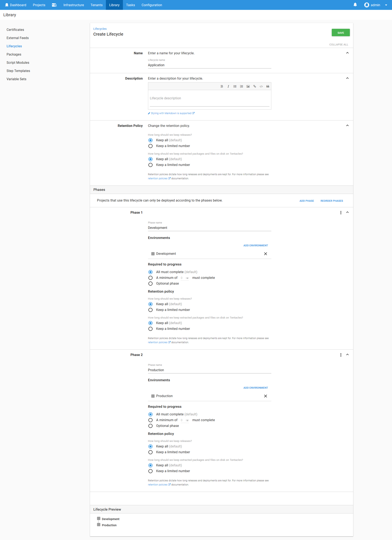The height and width of the screenshot is (540, 392).
Task: Apply bold formatting in description editor
Action: [x=222, y=86]
